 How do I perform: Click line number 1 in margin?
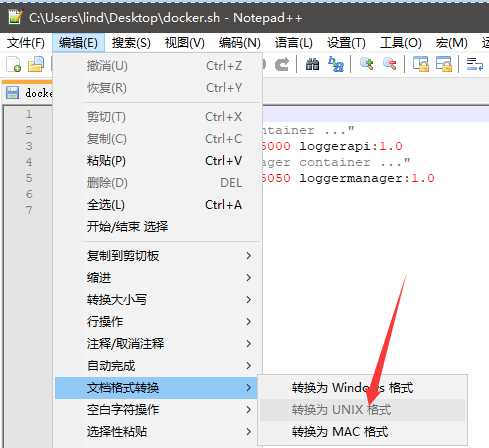(x=29, y=114)
